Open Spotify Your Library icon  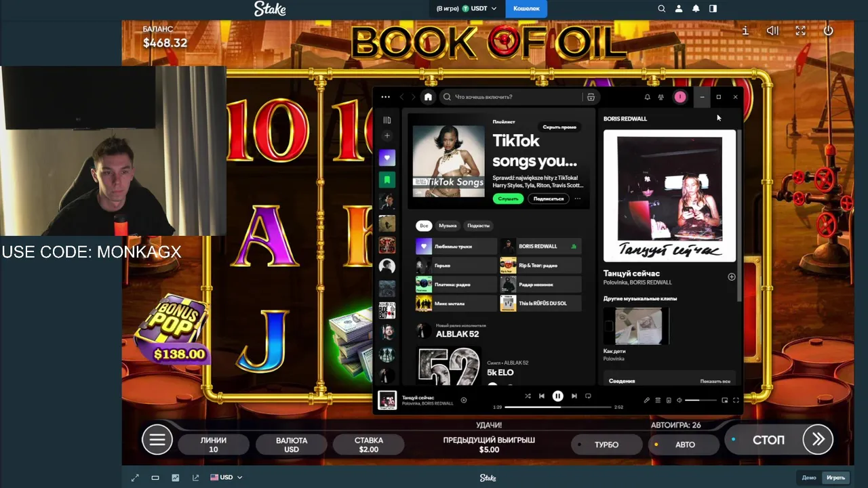(387, 120)
